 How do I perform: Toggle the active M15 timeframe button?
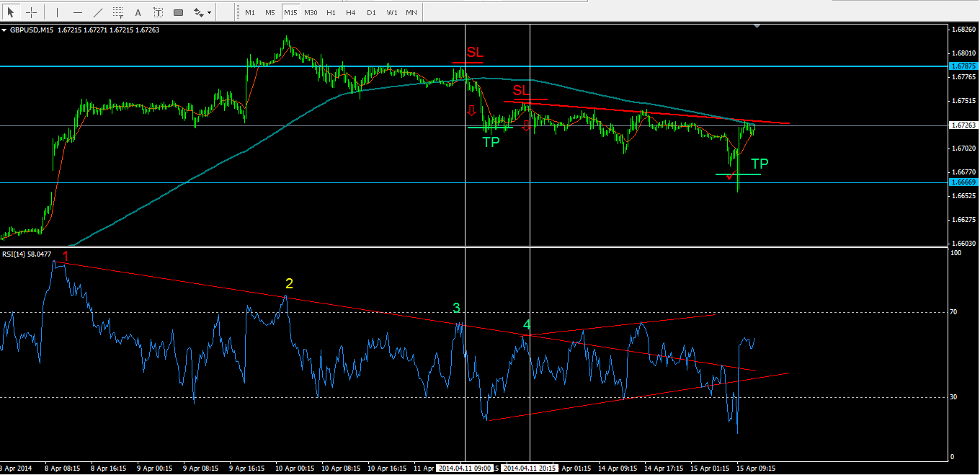pyautogui.click(x=290, y=12)
